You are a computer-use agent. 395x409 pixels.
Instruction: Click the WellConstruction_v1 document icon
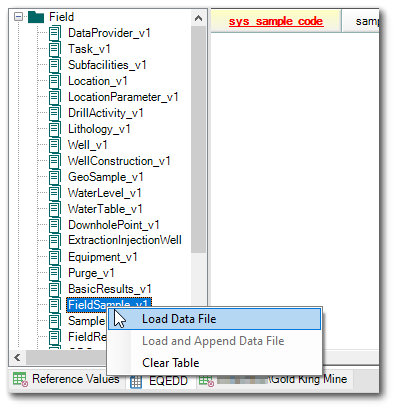click(x=55, y=161)
